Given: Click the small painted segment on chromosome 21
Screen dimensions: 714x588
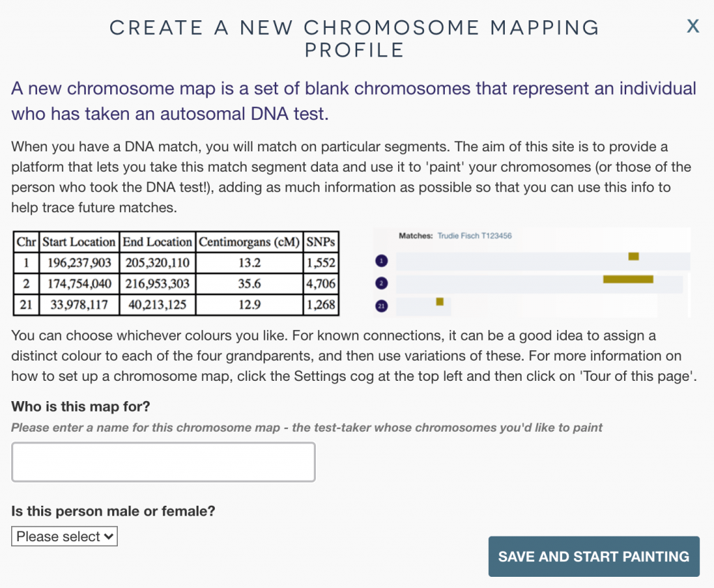Looking at the screenshot, I should pos(440,301).
